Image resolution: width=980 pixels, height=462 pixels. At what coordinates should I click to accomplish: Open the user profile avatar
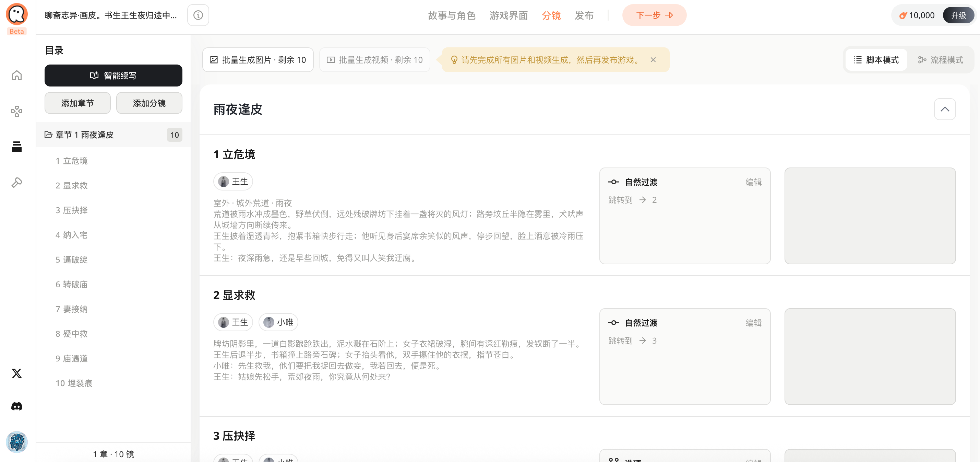point(17,442)
